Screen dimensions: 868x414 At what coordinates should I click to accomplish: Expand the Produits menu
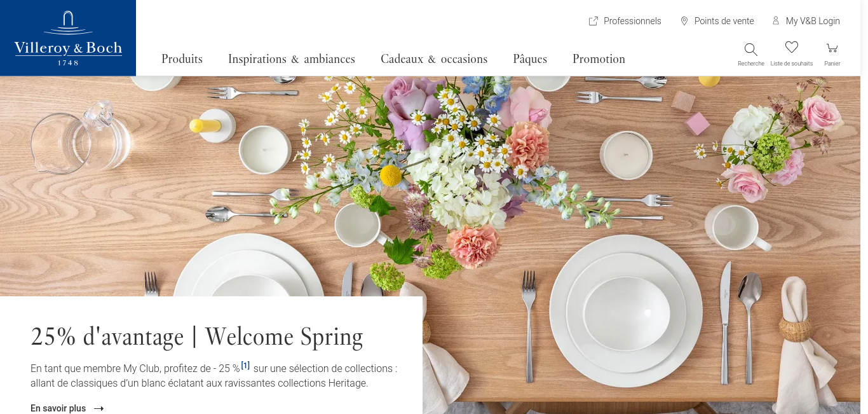[x=182, y=59]
